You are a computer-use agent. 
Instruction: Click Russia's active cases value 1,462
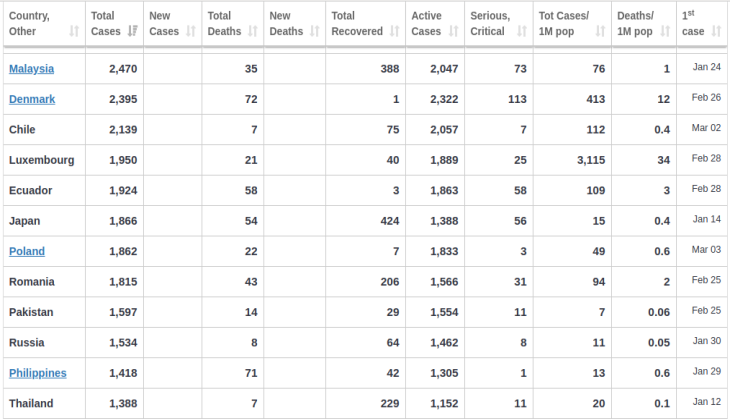click(444, 343)
